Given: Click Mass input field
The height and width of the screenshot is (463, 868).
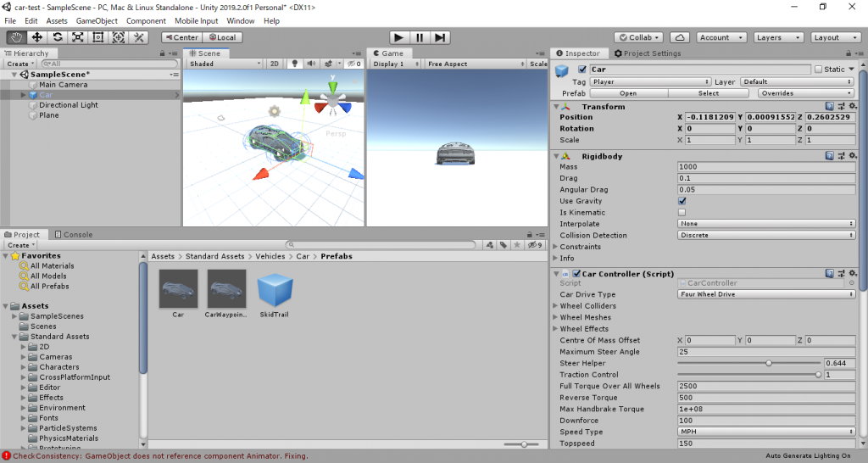Looking at the screenshot, I should 766,167.
